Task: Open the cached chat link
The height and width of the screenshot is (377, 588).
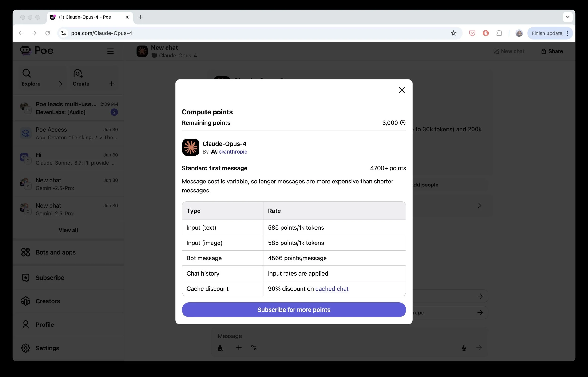Action: [332, 289]
